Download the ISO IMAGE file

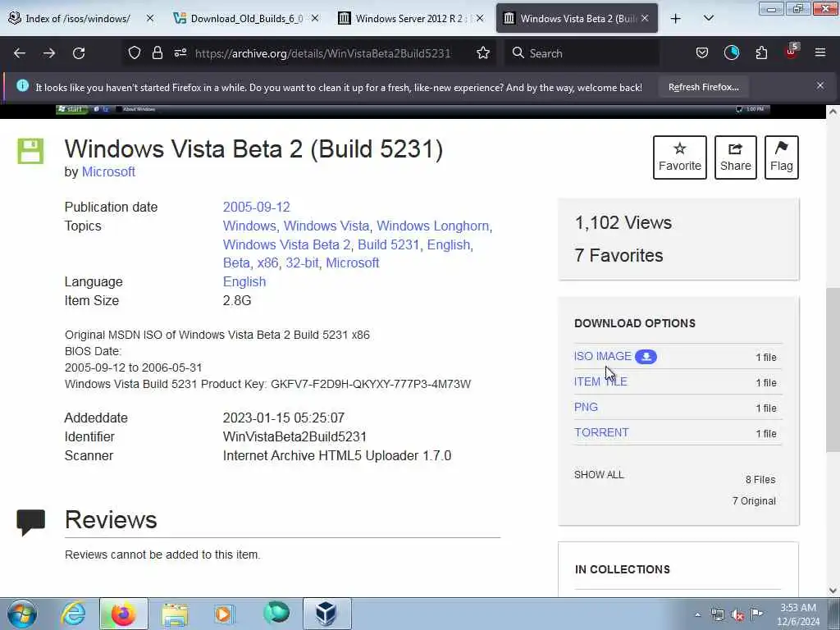tap(603, 356)
